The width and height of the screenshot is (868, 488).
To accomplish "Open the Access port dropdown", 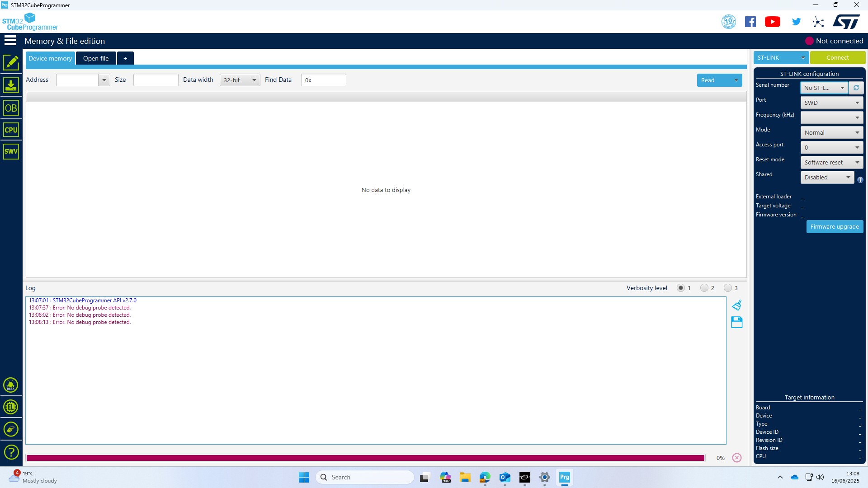I will click(x=832, y=147).
